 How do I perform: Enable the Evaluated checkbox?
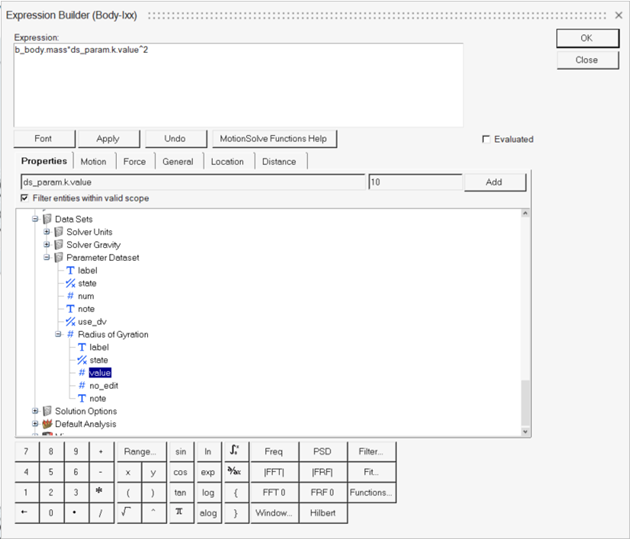click(487, 139)
